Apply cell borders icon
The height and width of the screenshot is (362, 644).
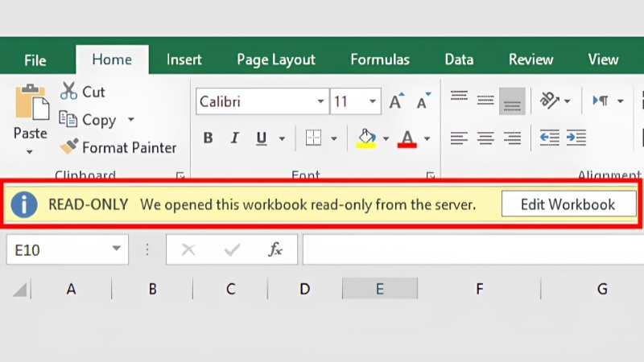313,138
